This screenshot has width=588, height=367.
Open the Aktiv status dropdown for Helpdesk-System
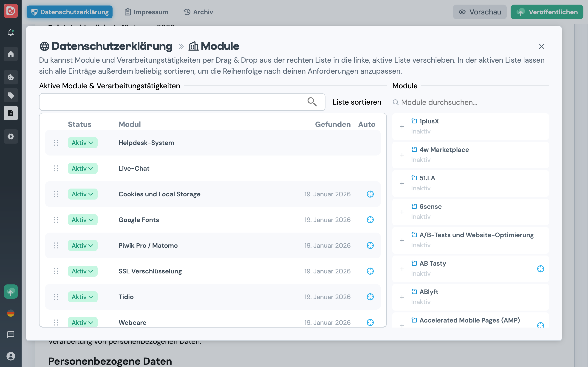click(x=83, y=143)
